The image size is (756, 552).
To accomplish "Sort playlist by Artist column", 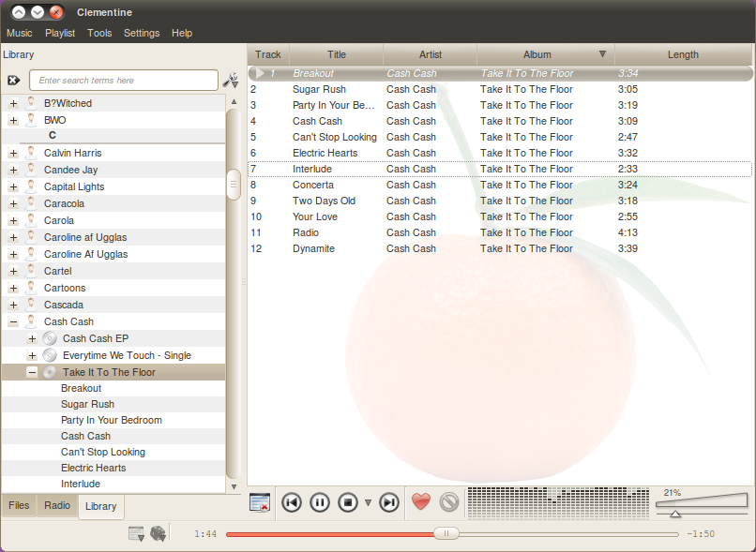I will tap(431, 54).
